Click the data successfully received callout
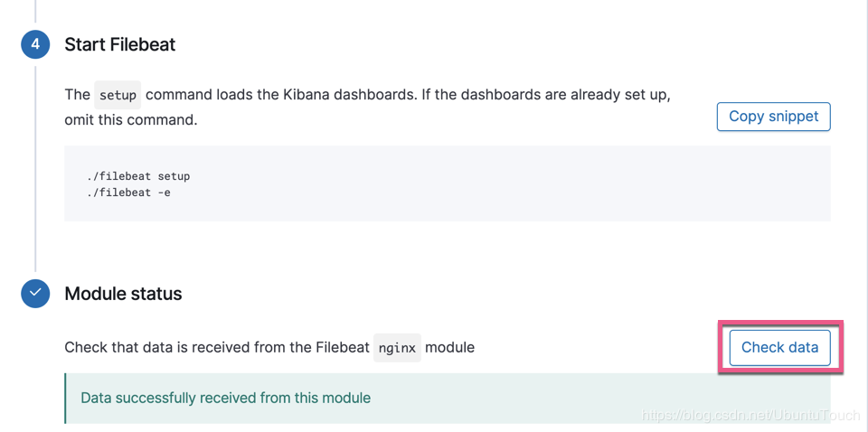Screen dimensions: 868x432 pyautogui.click(x=448, y=399)
